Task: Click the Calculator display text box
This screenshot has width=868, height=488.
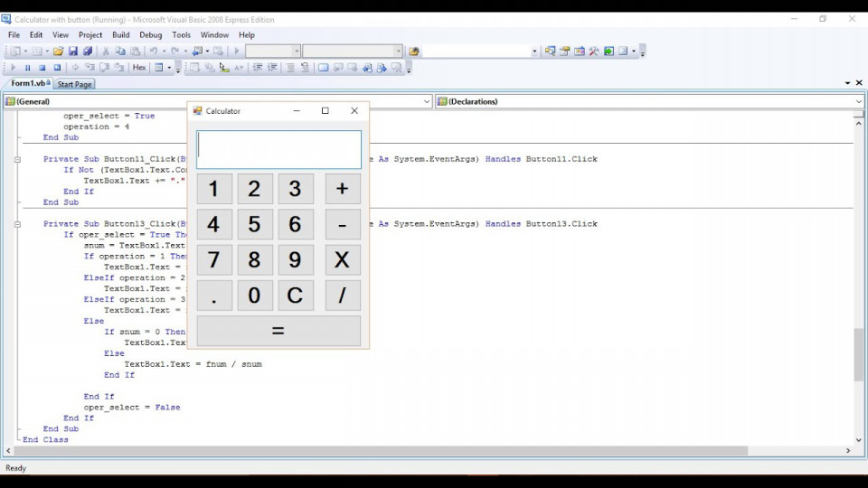Action: (278, 150)
